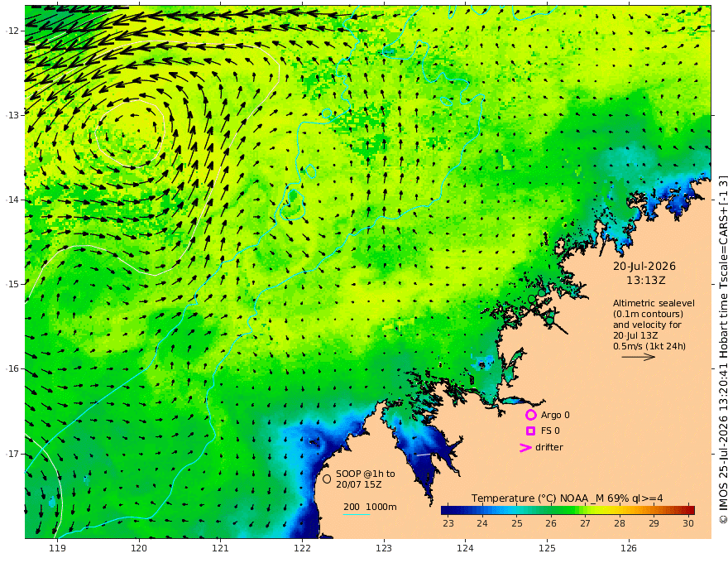Screen dimensions: 728x563
Task: Click the black SOOP circle legend marker
Action: tap(327, 479)
